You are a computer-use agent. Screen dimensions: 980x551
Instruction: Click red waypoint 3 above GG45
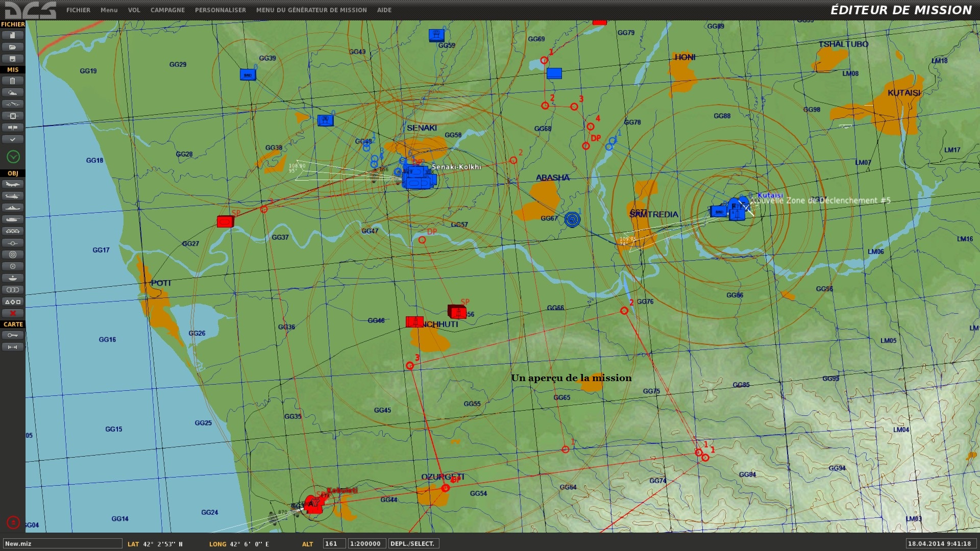tap(410, 366)
